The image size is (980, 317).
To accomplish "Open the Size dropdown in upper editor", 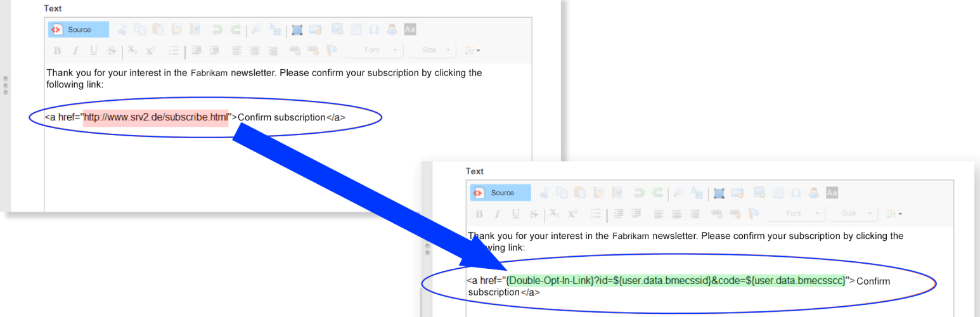I will (x=432, y=50).
